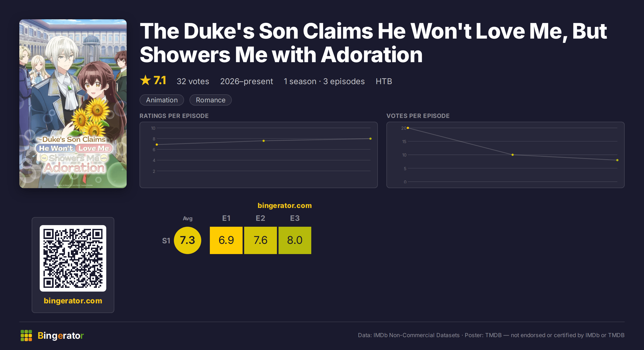Click bingerator.com link above episode grid
Image resolution: width=644 pixels, height=350 pixels.
(x=285, y=206)
